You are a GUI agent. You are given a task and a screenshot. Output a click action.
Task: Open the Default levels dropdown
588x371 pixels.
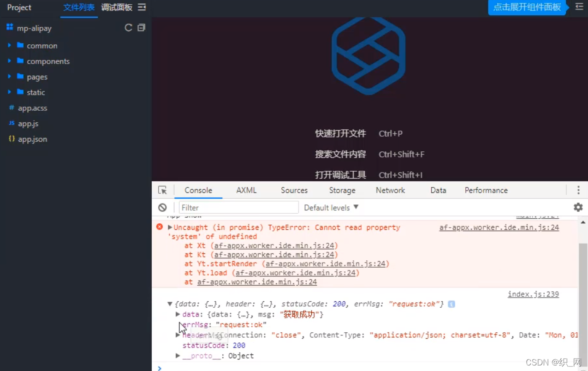331,208
